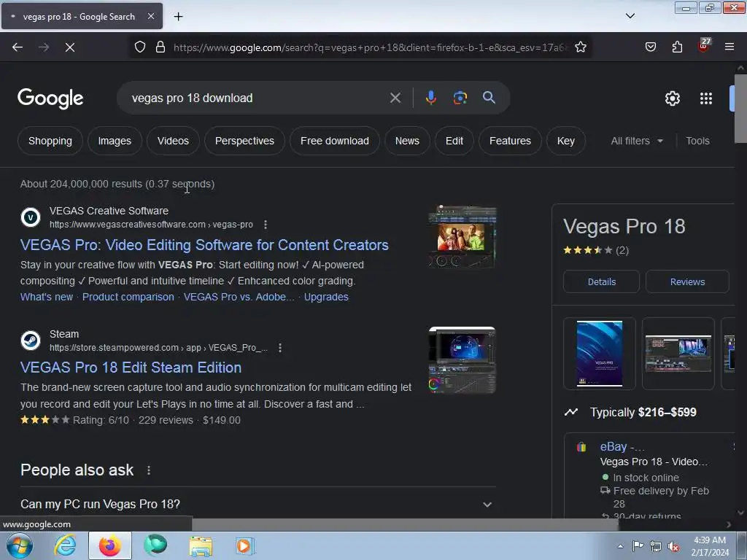This screenshot has width=747, height=560.
Task: Open the Firefox application hamburger menu
Action: click(729, 47)
